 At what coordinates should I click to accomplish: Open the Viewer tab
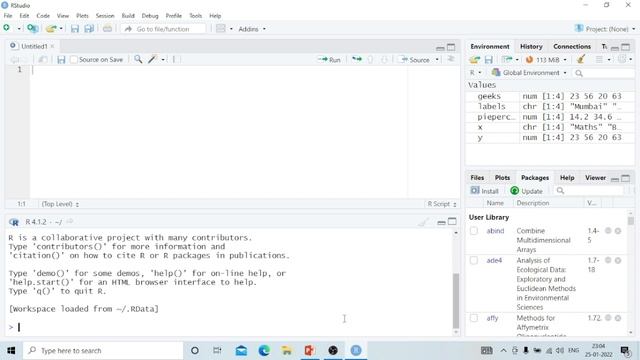(x=595, y=178)
